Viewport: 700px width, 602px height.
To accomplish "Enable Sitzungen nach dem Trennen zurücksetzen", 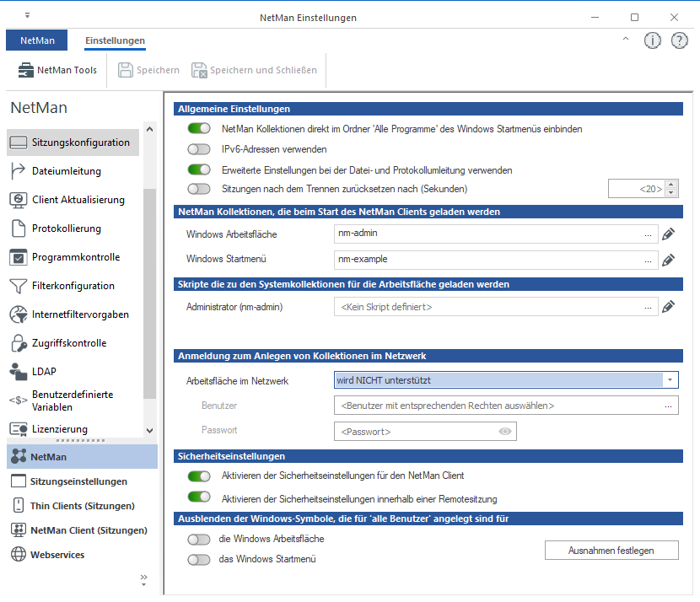I will (199, 189).
